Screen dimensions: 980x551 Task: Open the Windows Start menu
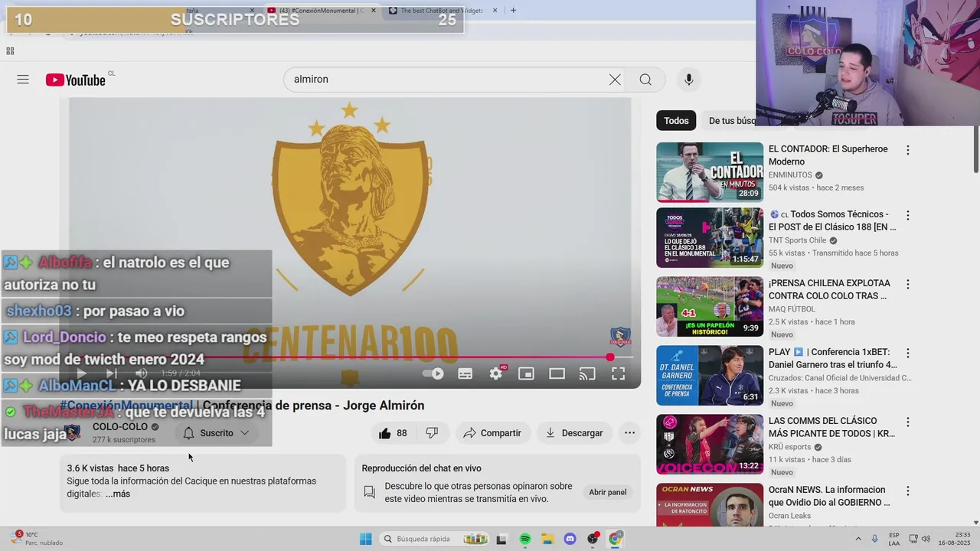365,539
